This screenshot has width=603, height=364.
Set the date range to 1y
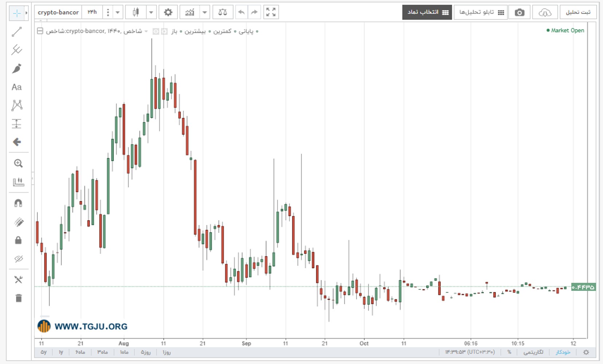tap(61, 352)
